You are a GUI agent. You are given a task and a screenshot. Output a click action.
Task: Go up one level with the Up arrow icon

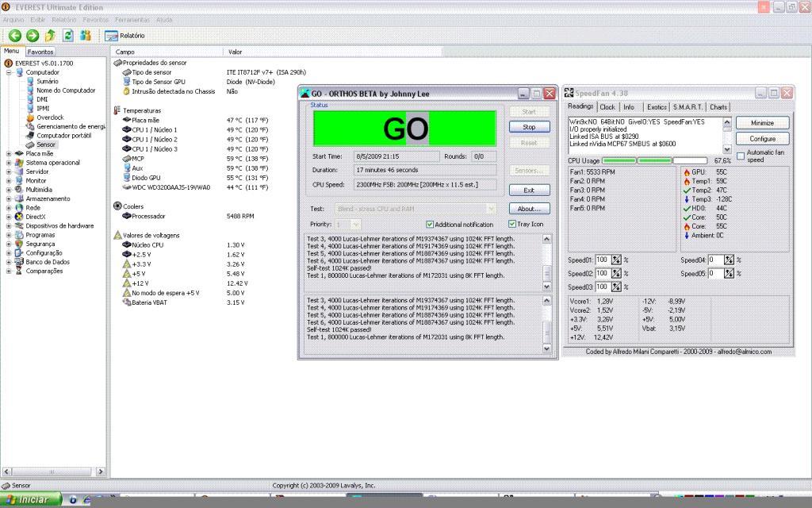50,35
